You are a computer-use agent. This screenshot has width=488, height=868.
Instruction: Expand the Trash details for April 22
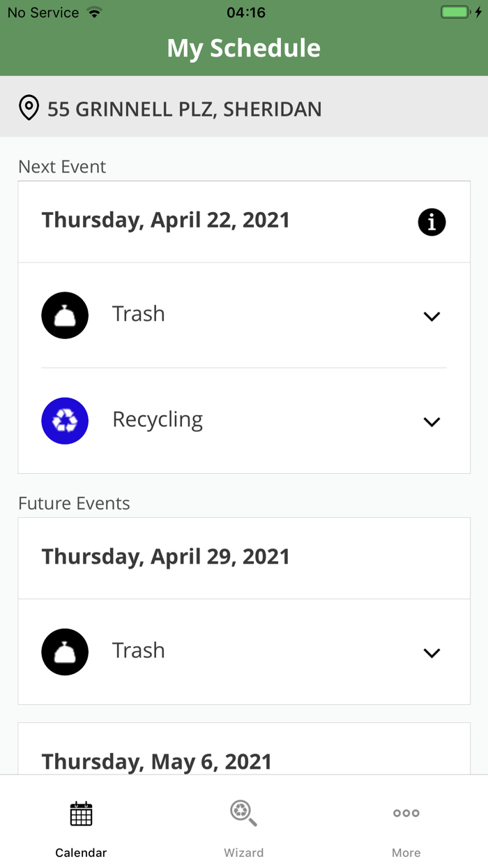pyautogui.click(x=432, y=315)
